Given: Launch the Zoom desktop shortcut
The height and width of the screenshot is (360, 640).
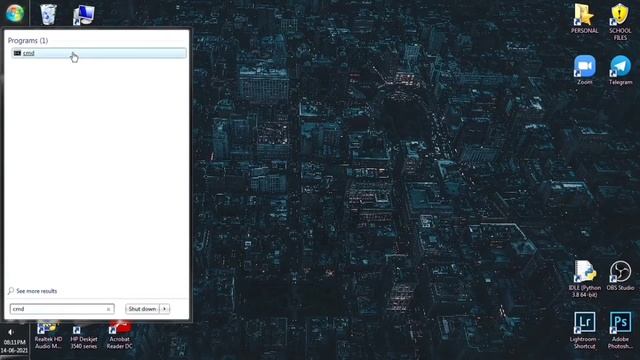Looking at the screenshot, I should coord(584,70).
